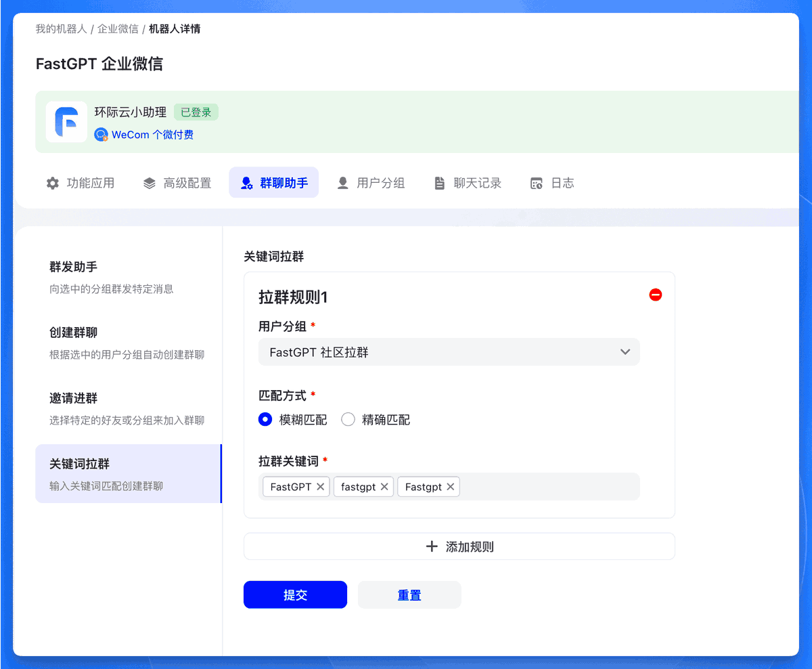Open the 群聊助手 tab
This screenshot has width=812, height=669.
point(274,183)
